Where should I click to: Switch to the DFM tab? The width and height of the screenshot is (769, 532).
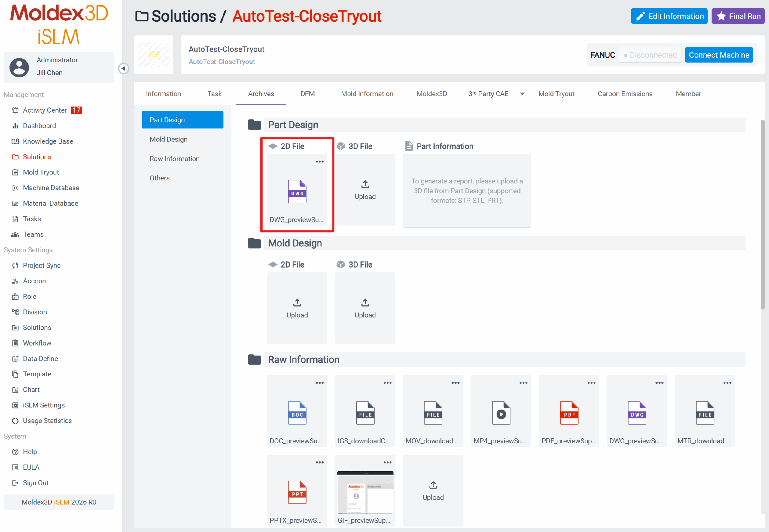(x=308, y=94)
